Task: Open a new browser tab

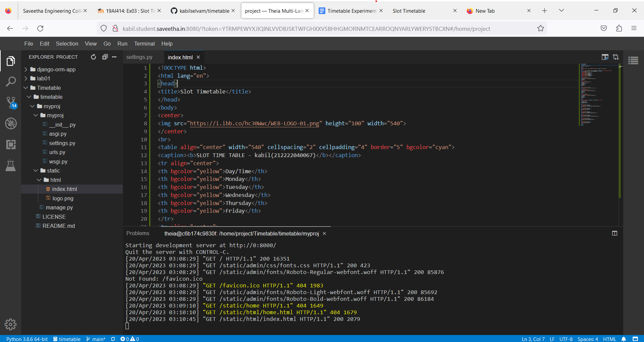Action: point(544,11)
